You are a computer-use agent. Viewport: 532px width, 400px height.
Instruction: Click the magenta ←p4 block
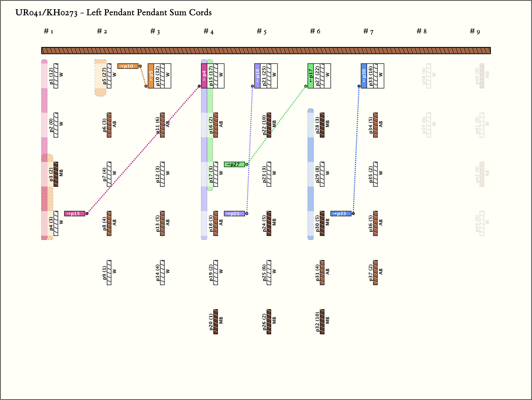point(204,76)
